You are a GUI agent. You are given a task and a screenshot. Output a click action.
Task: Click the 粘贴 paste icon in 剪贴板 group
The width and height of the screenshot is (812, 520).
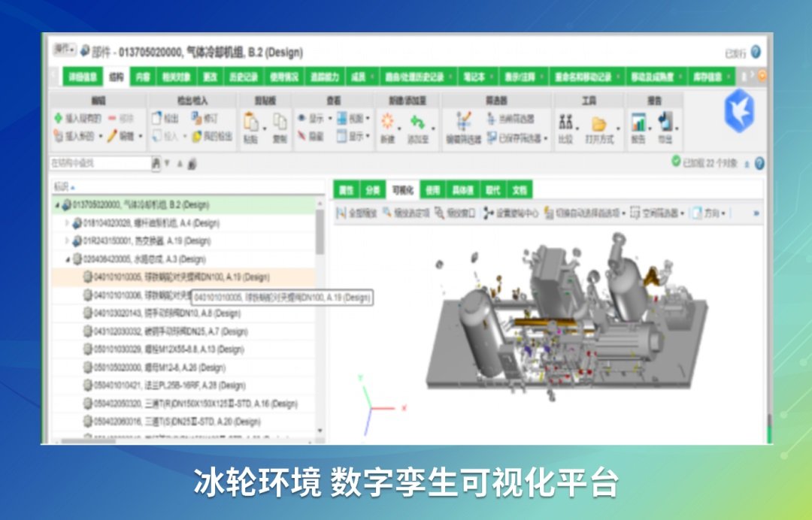(250, 122)
